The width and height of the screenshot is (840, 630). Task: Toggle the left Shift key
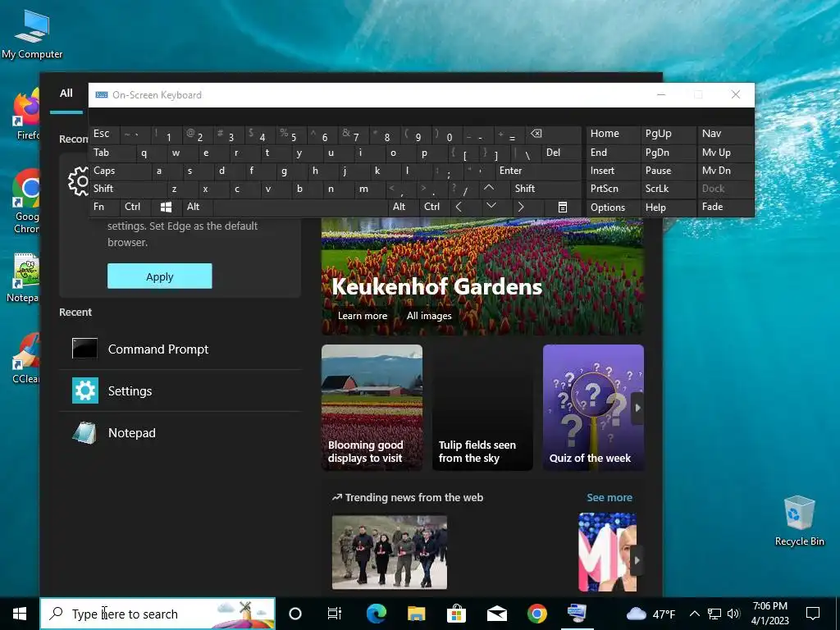coord(127,189)
